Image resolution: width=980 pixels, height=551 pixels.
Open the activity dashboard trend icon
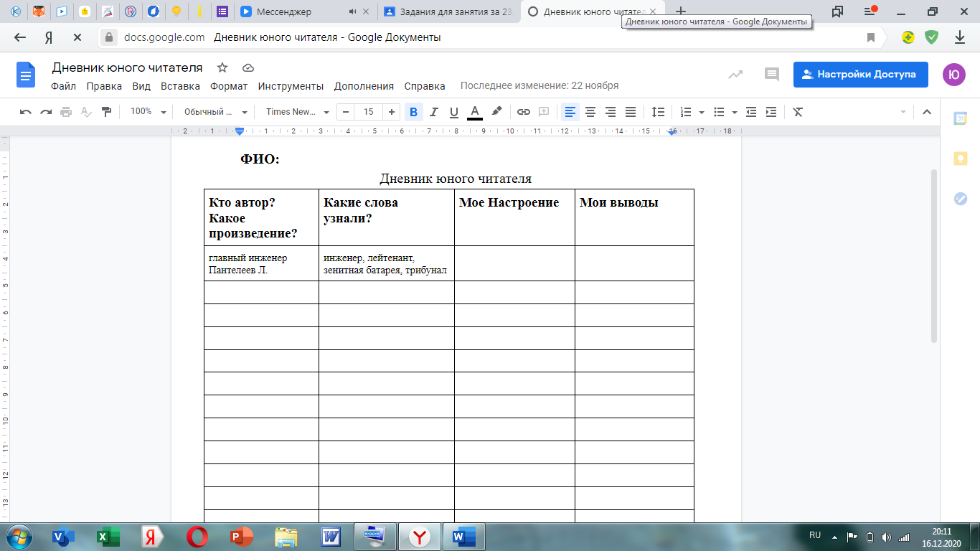click(x=735, y=74)
